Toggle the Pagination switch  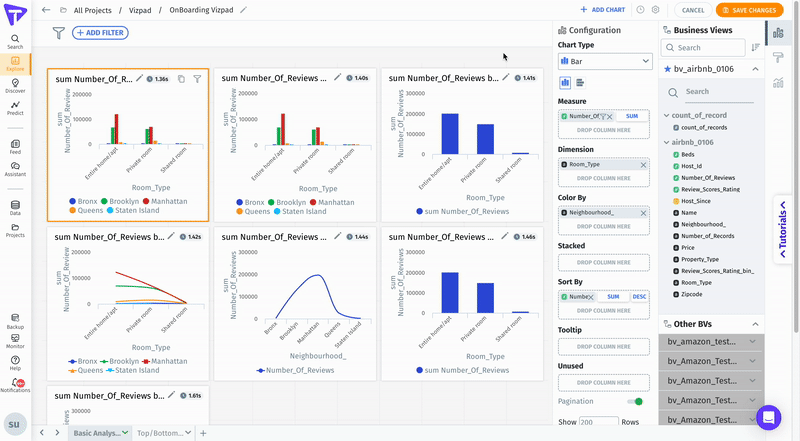(x=634, y=401)
